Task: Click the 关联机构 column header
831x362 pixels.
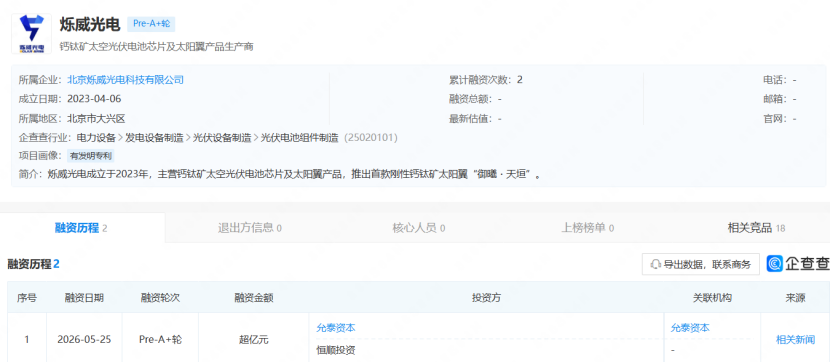Action: [x=712, y=298]
